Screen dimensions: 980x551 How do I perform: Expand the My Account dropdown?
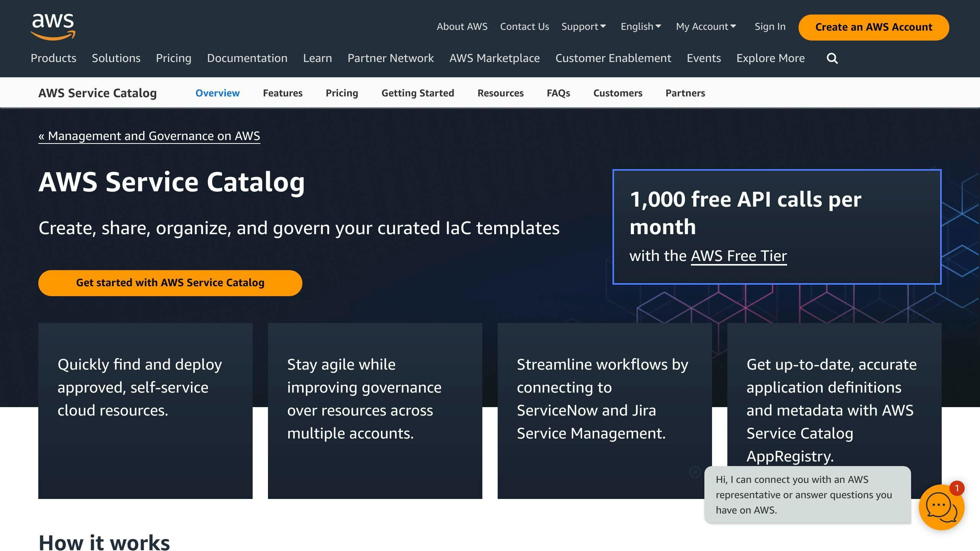(x=706, y=27)
